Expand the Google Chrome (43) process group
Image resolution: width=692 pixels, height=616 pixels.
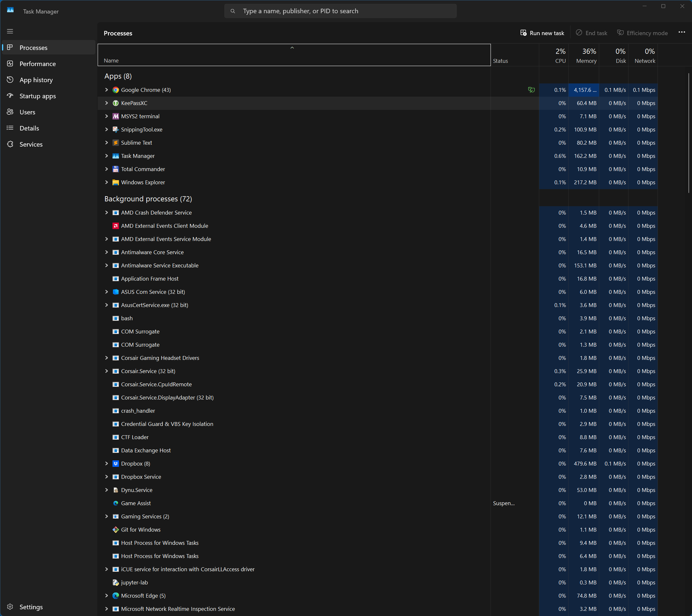106,90
